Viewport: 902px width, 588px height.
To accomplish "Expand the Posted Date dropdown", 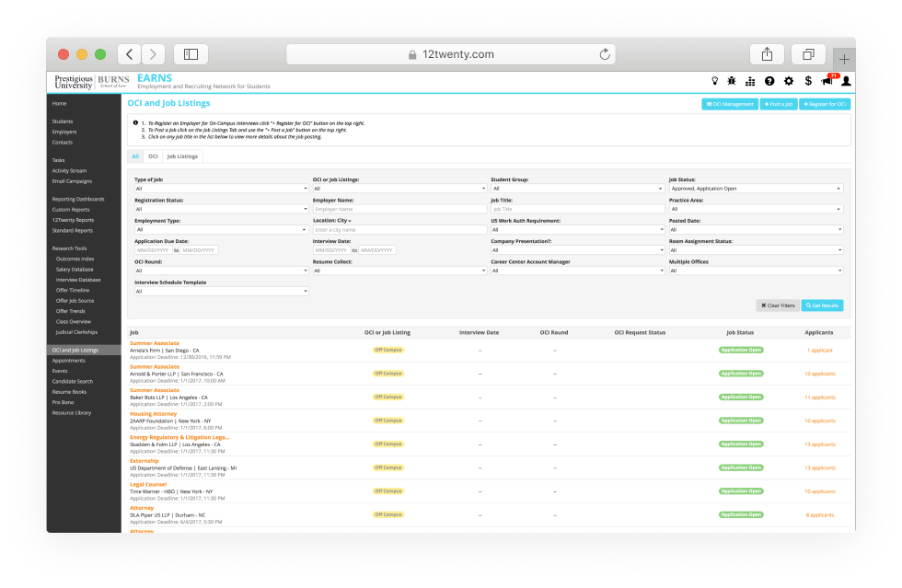I will tap(756, 229).
